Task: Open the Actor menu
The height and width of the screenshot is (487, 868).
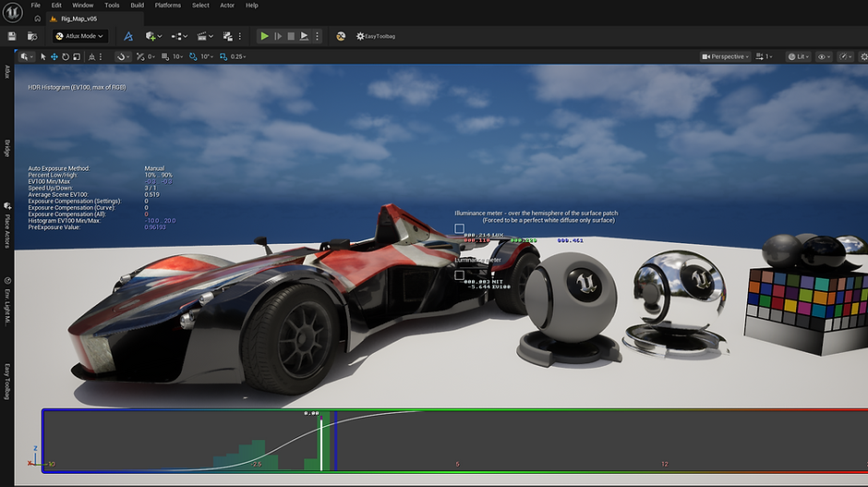Action: click(227, 5)
